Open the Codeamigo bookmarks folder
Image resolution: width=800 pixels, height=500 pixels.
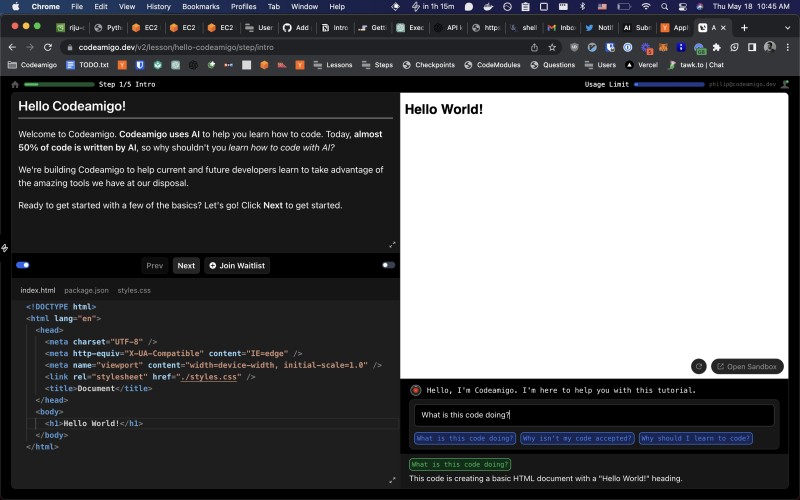(x=32, y=65)
